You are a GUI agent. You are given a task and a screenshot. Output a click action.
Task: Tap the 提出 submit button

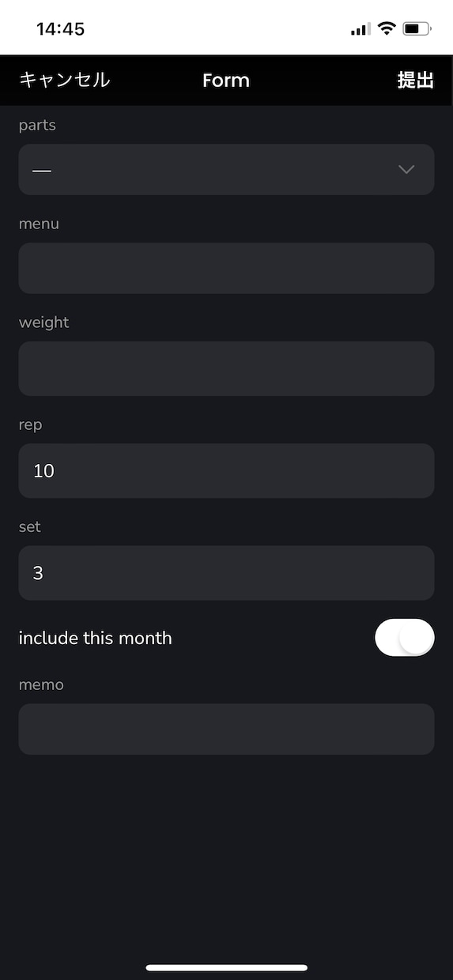415,80
